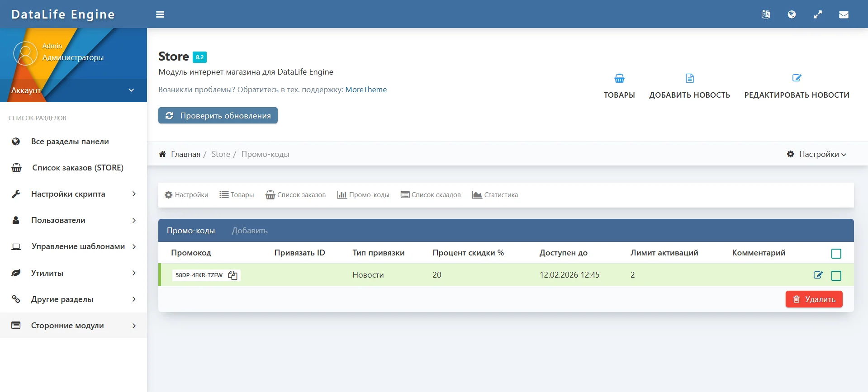Click ДОБАВИТЬ НОВОСТЬ document icon
The image size is (868, 392).
(689, 79)
